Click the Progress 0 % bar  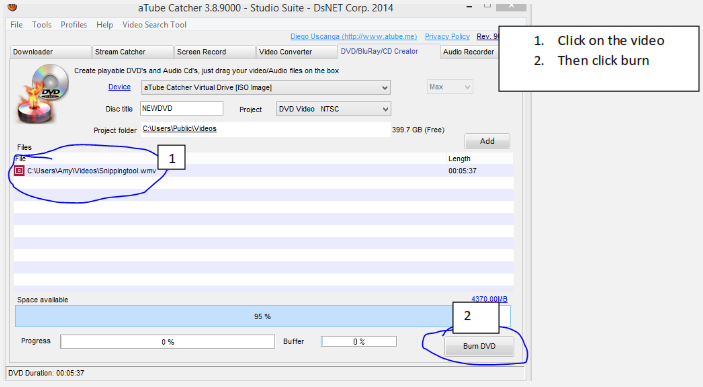coord(168,342)
